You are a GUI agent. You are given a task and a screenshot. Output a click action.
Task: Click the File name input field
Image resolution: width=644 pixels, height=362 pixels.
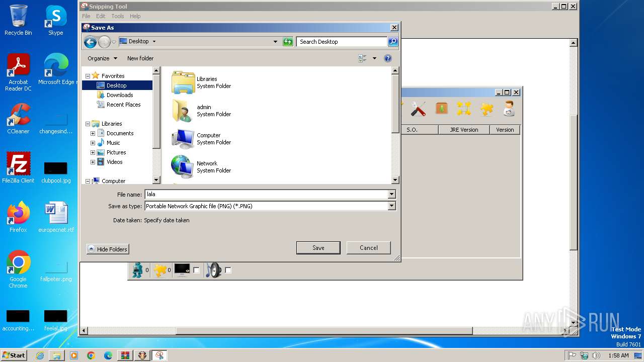pos(266,194)
